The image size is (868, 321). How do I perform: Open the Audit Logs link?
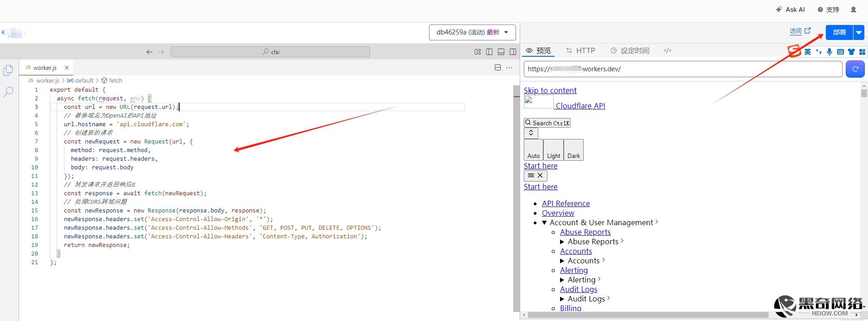point(579,289)
